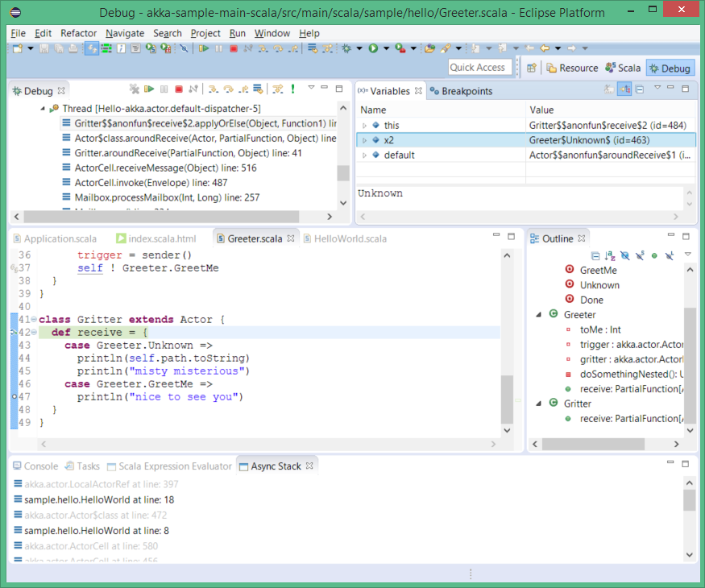Click the Debug view horizontal scrollbar
Image resolution: width=705 pixels, height=588 pixels.
point(161,217)
